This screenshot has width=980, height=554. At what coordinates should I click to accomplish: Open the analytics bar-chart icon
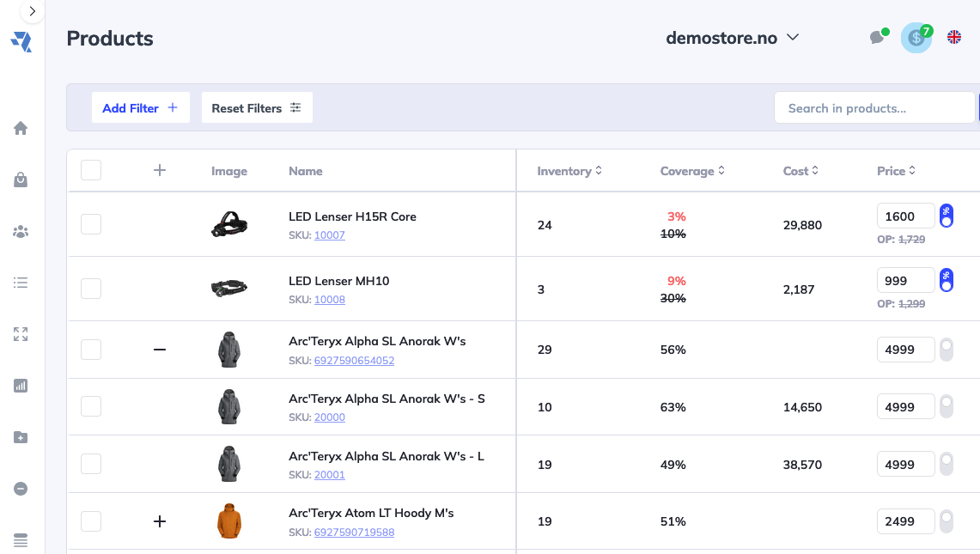20,386
